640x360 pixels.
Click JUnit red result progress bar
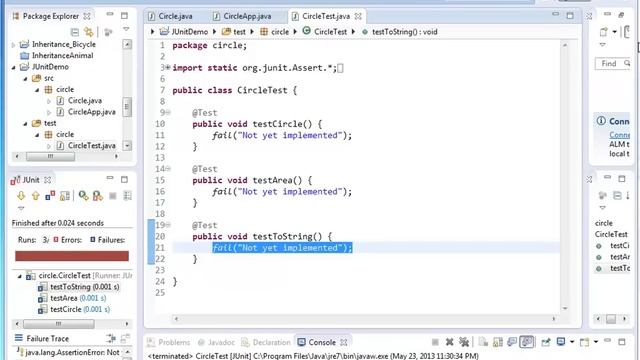[72, 256]
